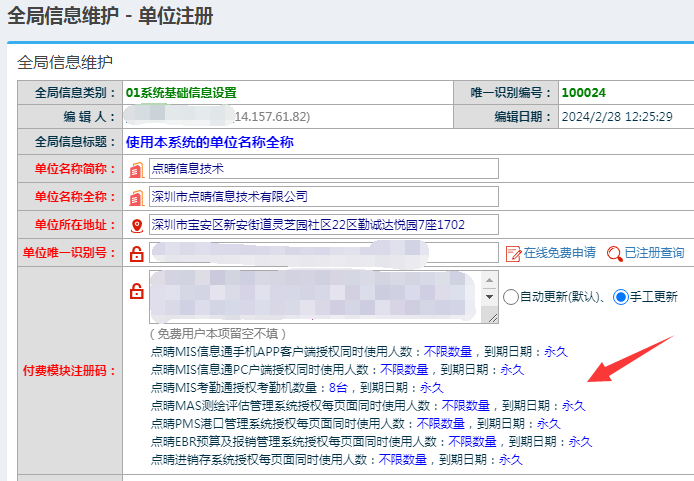Click the location pin icon by 单位所在地址
694x481 pixels.
[x=137, y=224]
